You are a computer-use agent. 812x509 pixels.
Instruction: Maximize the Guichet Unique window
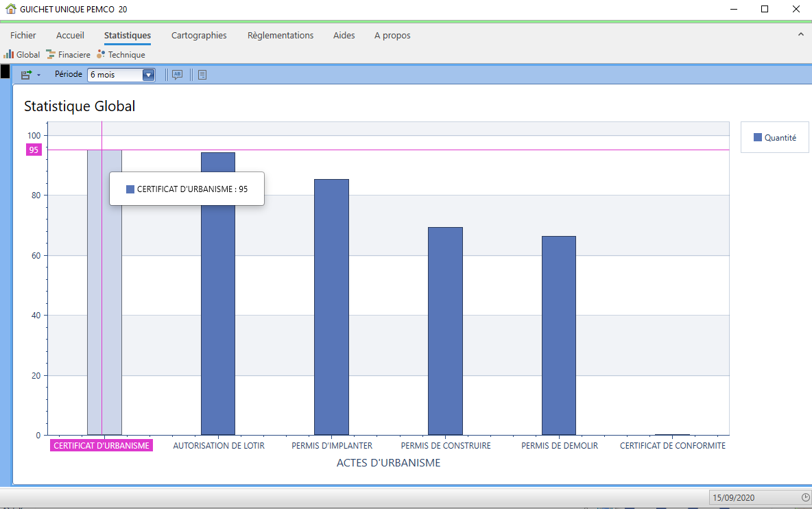click(765, 9)
